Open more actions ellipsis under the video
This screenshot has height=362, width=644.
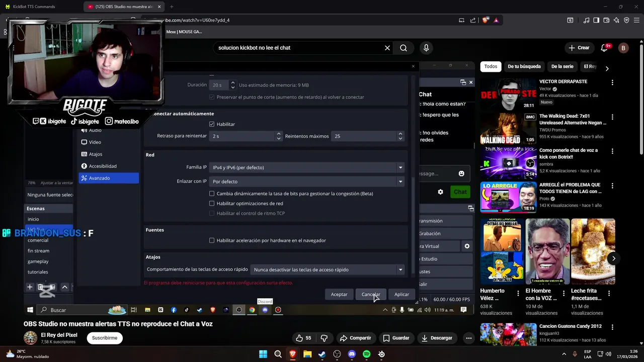[469, 338]
